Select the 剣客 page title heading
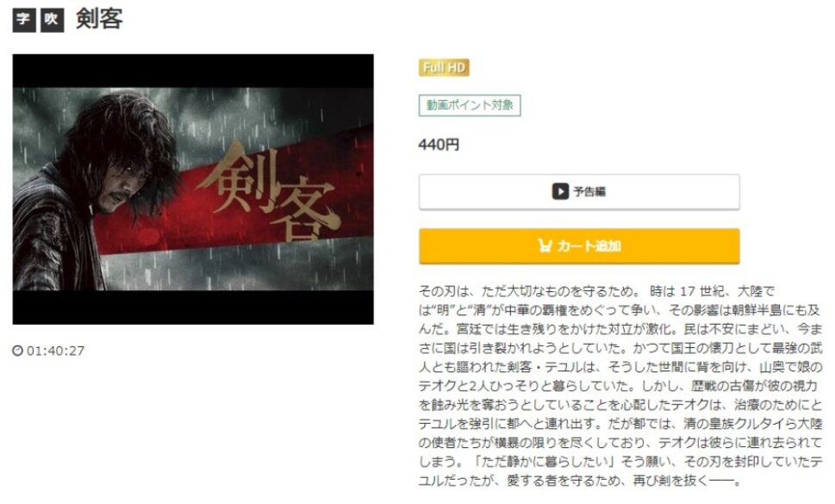835x504 pixels. point(100,19)
